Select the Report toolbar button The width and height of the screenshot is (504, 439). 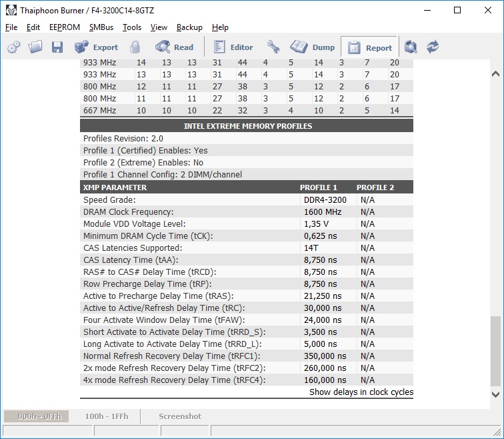point(369,47)
